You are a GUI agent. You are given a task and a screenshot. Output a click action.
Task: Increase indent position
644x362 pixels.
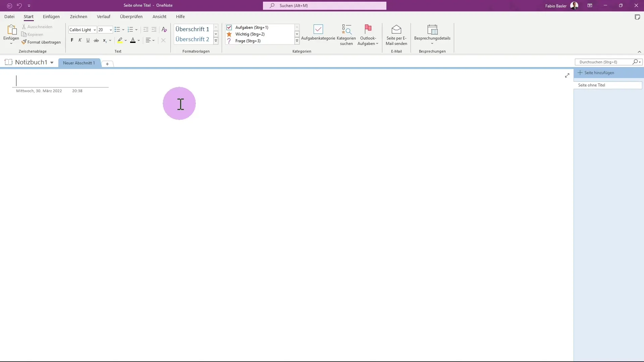154,30
